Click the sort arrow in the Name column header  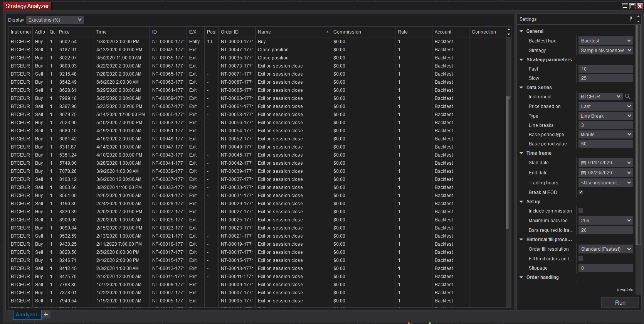[327, 32]
